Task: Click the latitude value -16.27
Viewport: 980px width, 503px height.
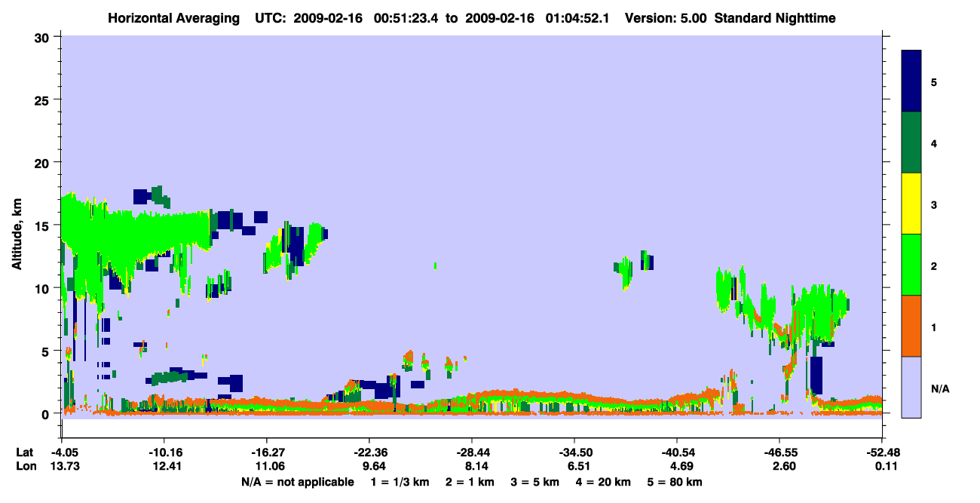Action: [x=266, y=452]
